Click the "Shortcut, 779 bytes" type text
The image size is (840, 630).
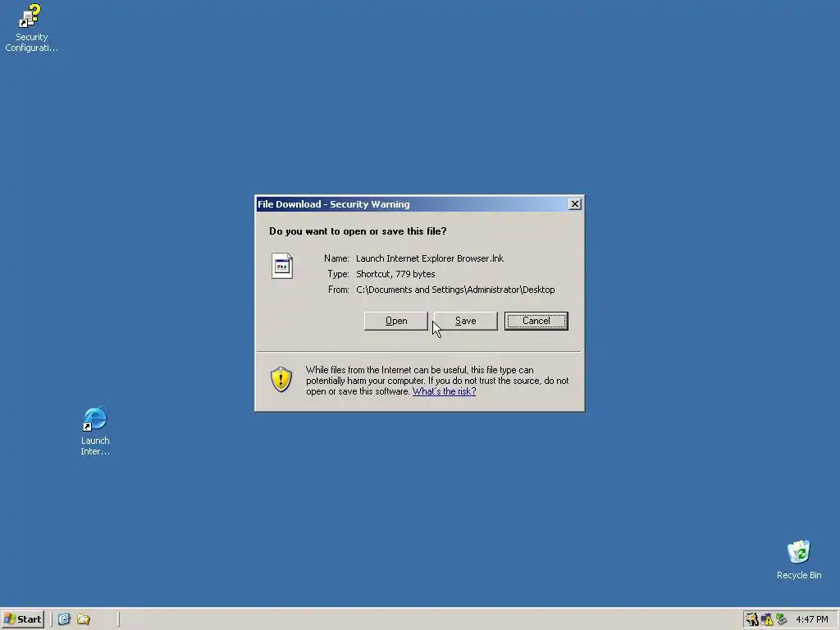[x=395, y=274]
